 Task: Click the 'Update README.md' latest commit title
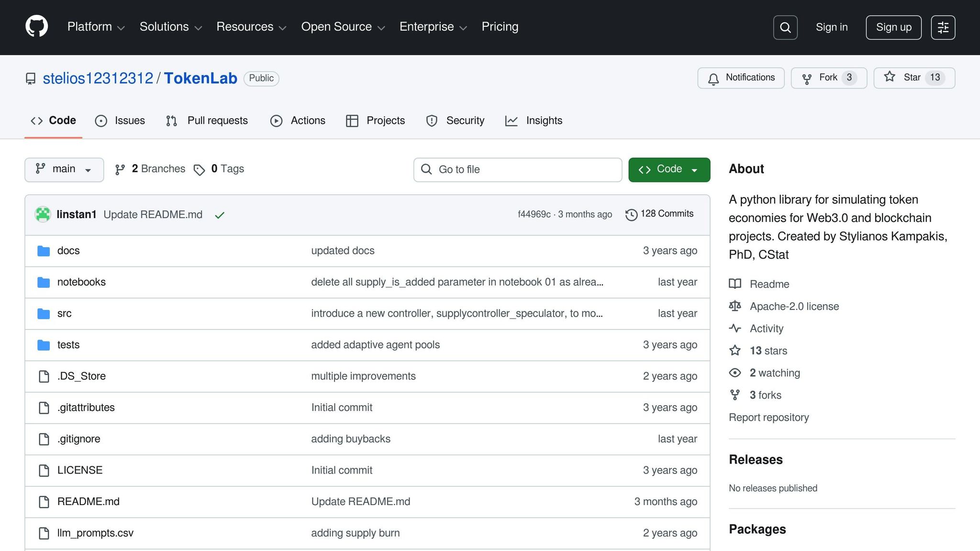pos(153,215)
